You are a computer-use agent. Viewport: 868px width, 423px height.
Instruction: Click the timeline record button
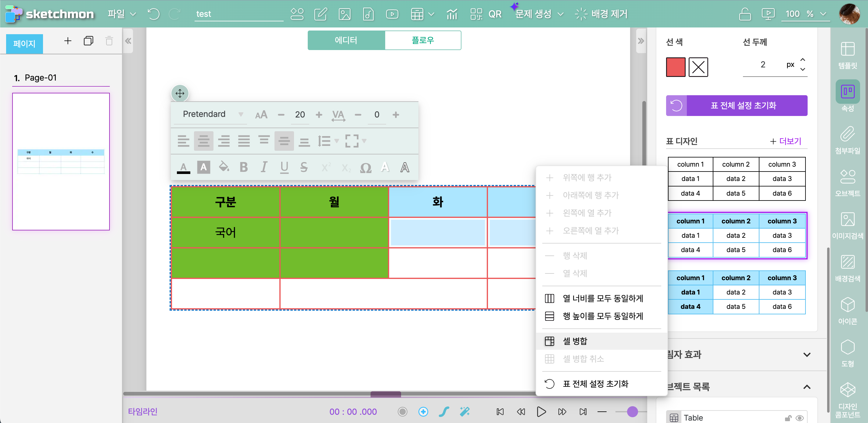[x=402, y=411]
